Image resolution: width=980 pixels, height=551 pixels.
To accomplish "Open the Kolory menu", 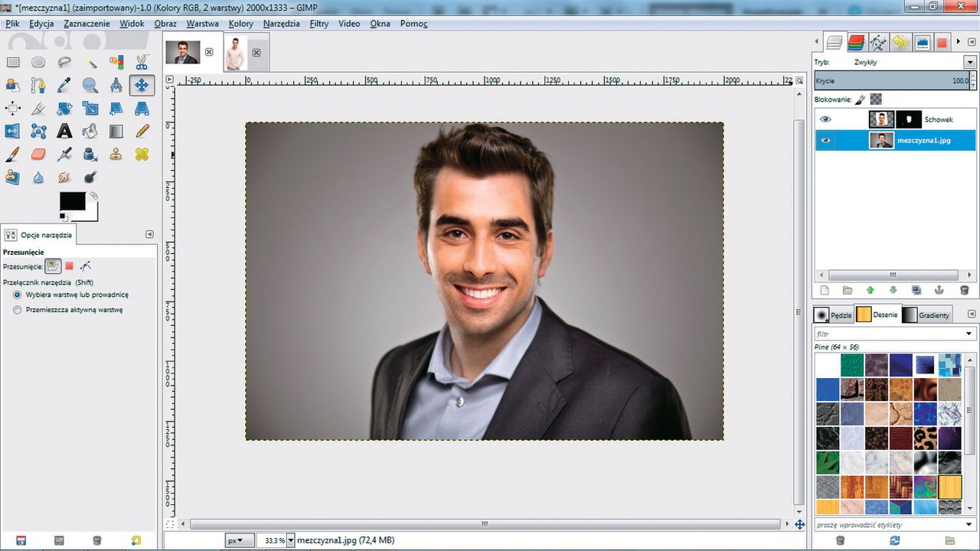I will click(x=240, y=24).
